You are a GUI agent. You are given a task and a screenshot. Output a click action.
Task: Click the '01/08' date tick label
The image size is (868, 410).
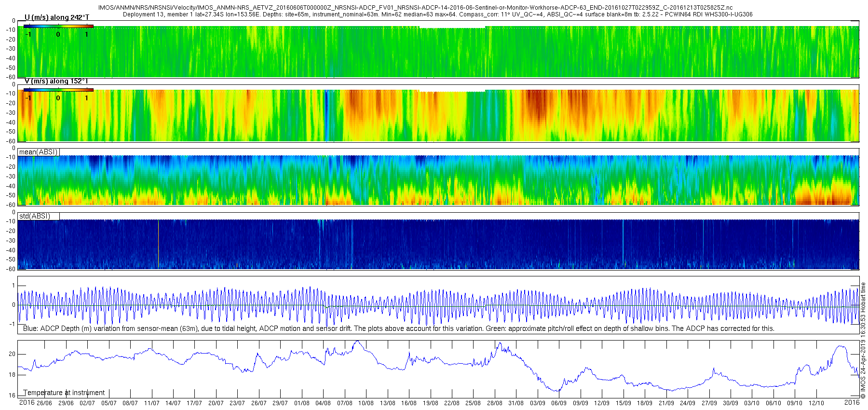click(302, 403)
